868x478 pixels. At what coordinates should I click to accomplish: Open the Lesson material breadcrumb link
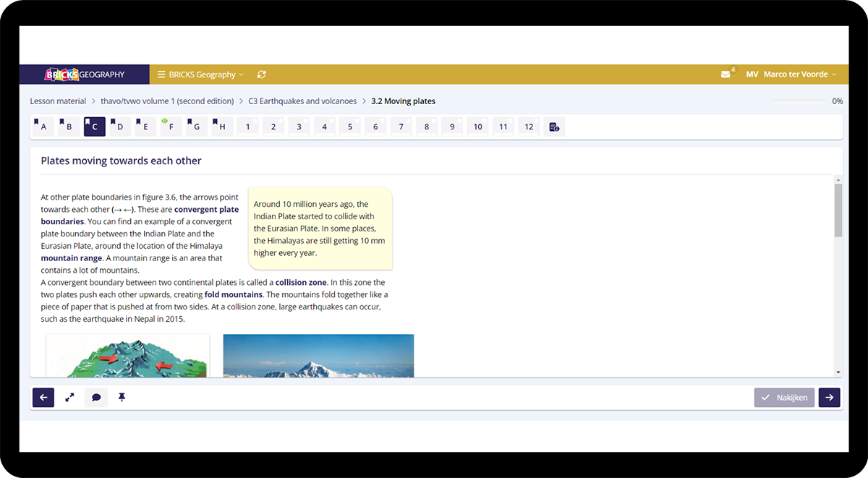[x=58, y=101]
